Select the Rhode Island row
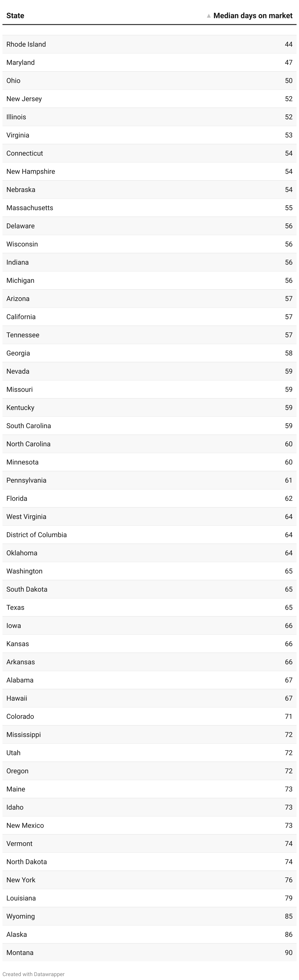299x980 pixels. pyautogui.click(x=149, y=44)
